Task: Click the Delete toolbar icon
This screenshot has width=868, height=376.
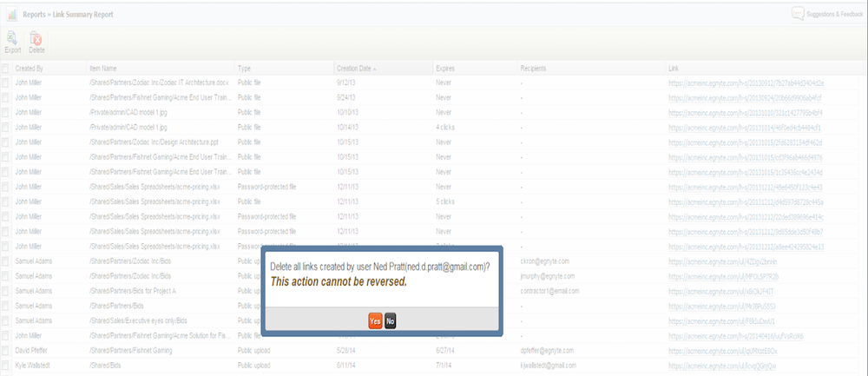Action: 36,39
